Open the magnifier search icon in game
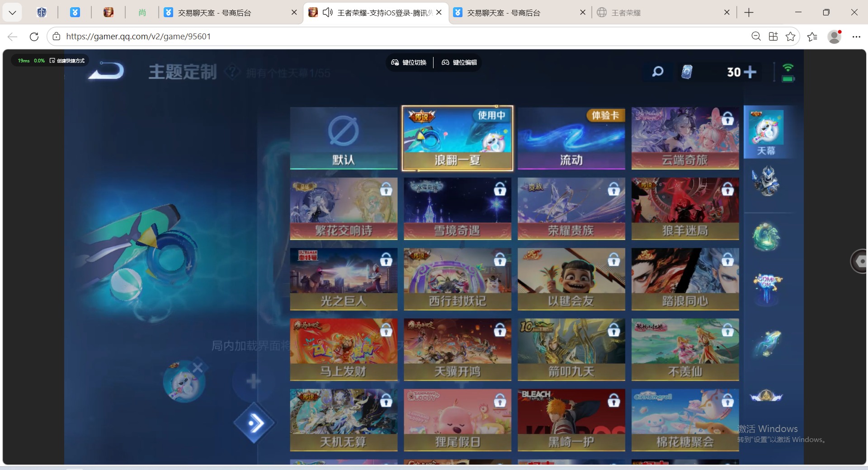 (658, 71)
